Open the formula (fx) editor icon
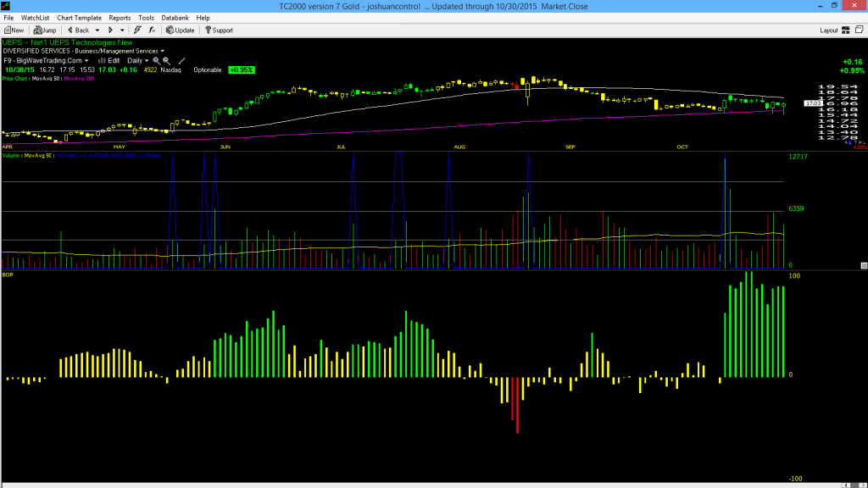868x488 pixels. click(x=152, y=30)
